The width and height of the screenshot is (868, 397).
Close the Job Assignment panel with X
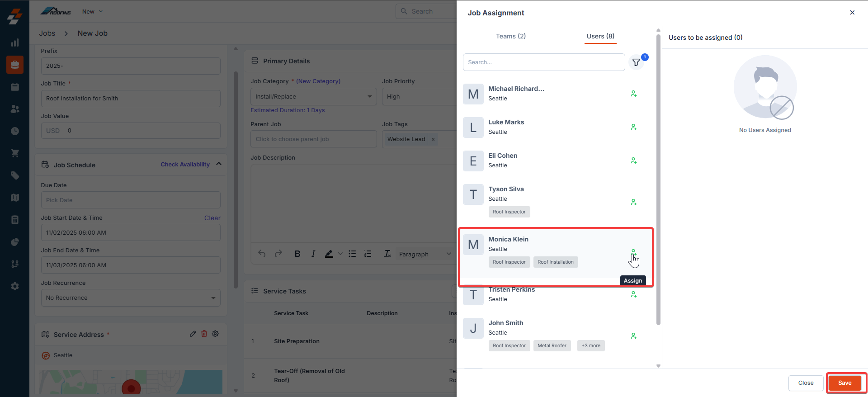pos(852,13)
